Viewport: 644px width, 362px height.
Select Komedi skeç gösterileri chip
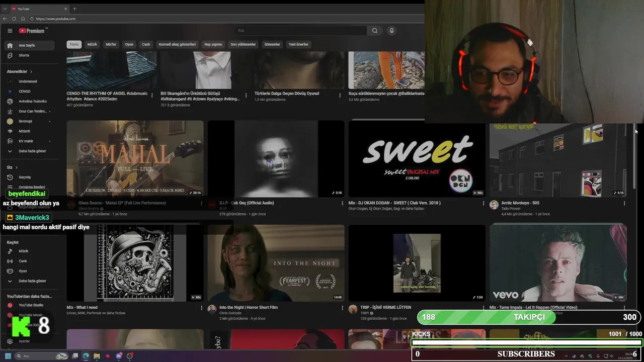pyautogui.click(x=177, y=44)
